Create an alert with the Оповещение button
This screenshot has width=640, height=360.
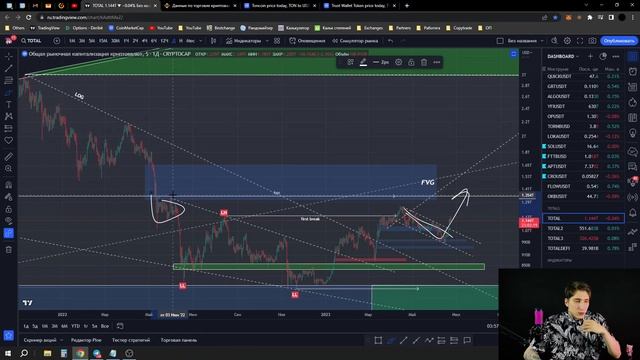click(x=307, y=41)
